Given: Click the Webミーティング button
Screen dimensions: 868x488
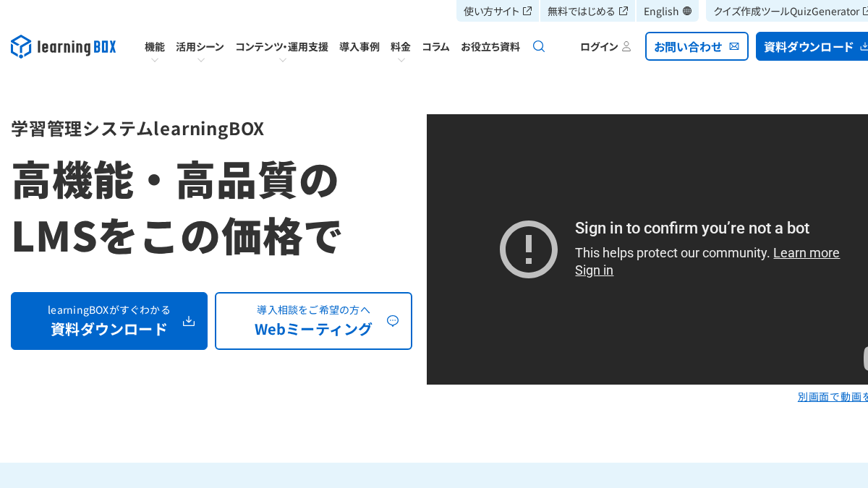Looking at the screenshot, I should 313,321.
